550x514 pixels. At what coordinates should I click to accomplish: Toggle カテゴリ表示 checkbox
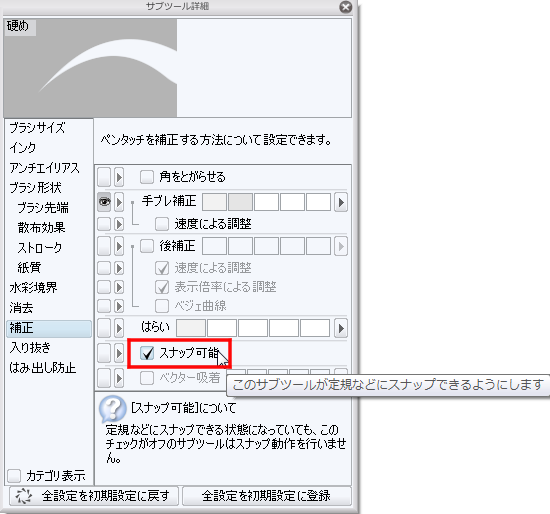coord(14,476)
